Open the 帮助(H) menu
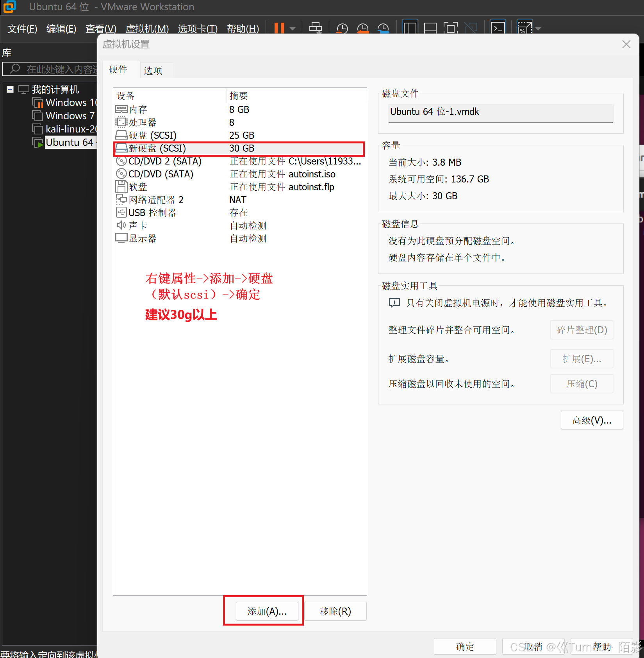The width and height of the screenshot is (644, 658). 243,29
